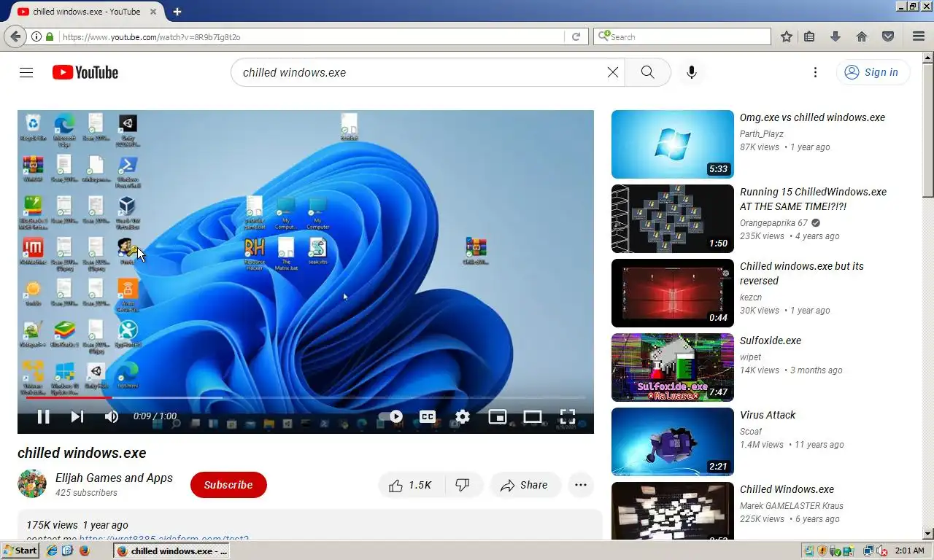Viewport: 934px width, 560px height.
Task: Click the browser URL address field
Action: tap(310, 36)
